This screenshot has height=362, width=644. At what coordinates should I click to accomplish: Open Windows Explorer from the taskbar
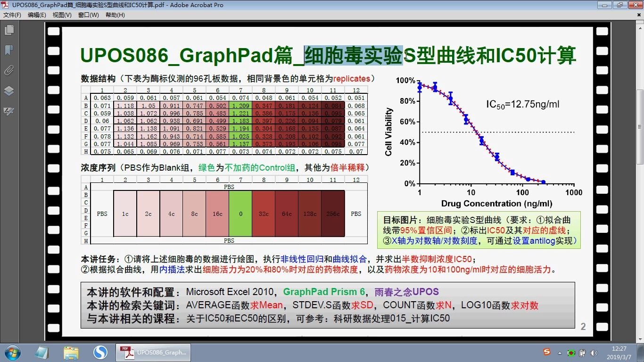(x=71, y=352)
